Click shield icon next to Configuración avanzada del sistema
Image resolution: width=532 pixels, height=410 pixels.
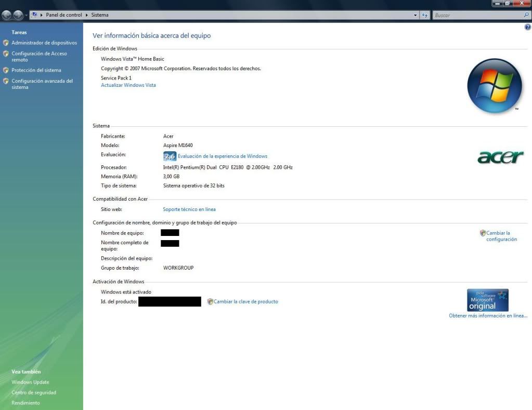[x=6, y=81]
